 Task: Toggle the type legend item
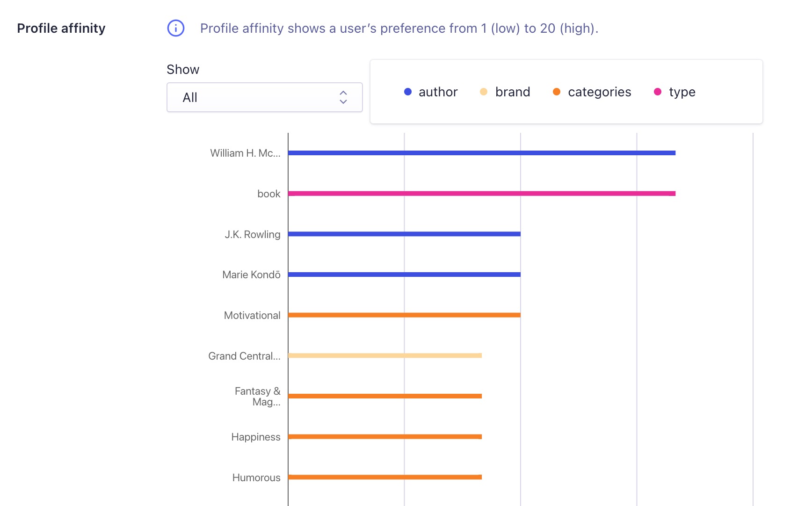coord(674,92)
